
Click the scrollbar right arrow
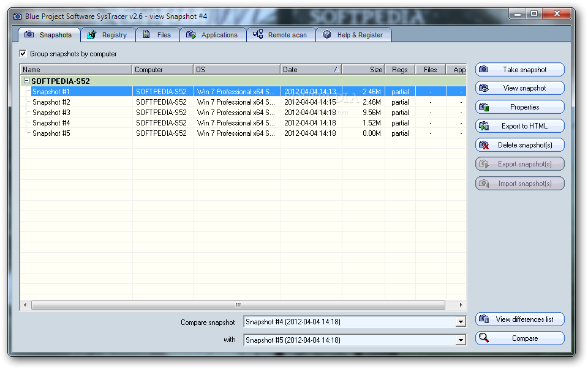(x=461, y=305)
